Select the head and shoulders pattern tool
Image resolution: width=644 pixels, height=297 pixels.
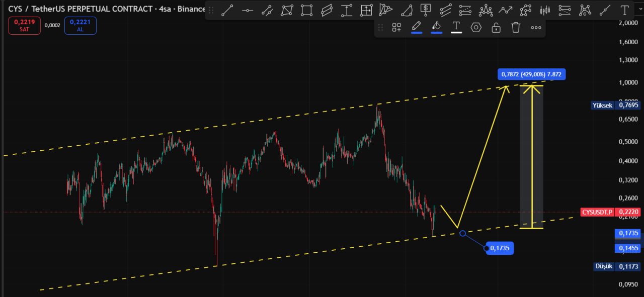[x=486, y=10]
